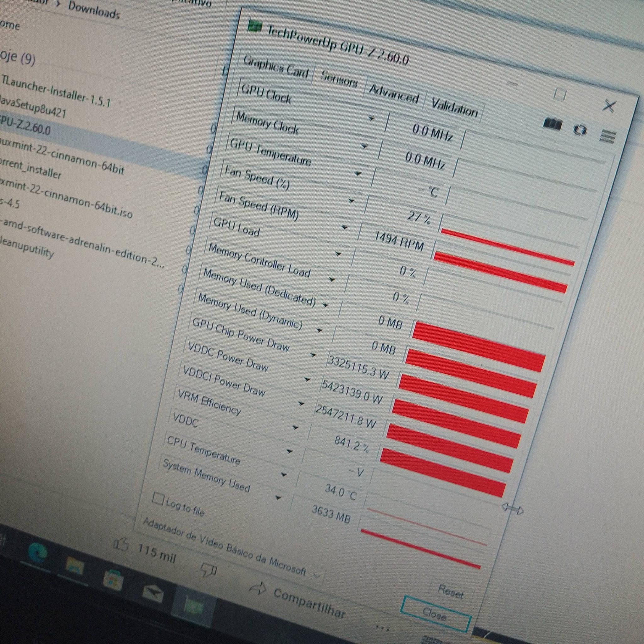
Task: Open the GPU Temperature dropdown arrow
Action: pos(358,173)
